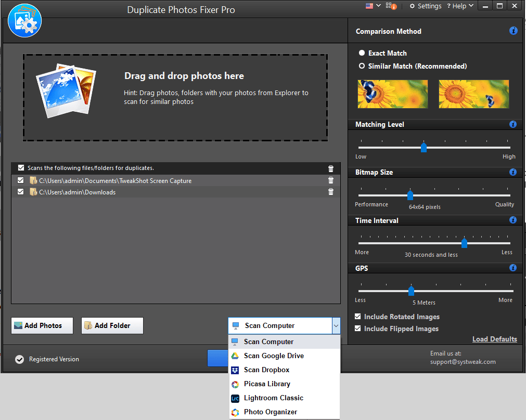Click the sunflower with butterfly thumbnail
The width and height of the screenshot is (526, 420).
[393, 94]
